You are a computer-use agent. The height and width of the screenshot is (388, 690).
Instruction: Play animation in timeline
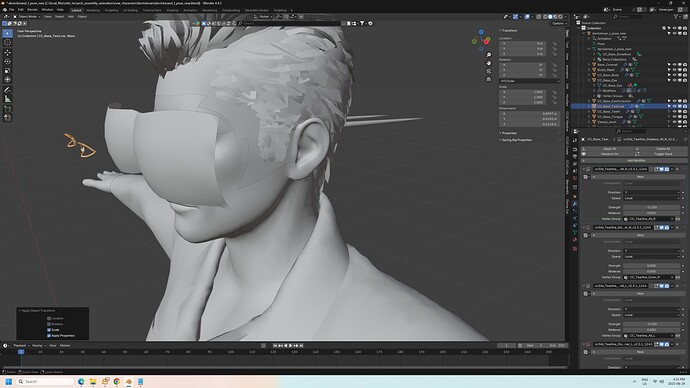pos(290,346)
